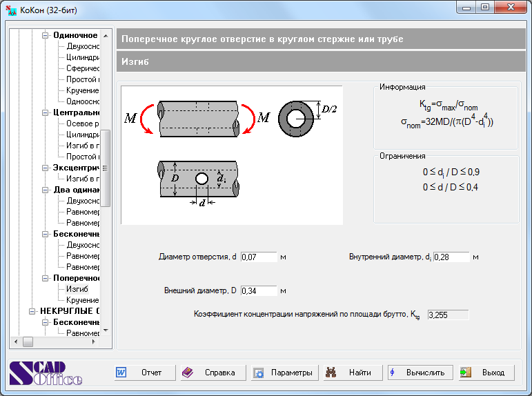This screenshot has height=396, width=532.
Task: Click tree scrollbar up arrow
Action: coord(106,36)
